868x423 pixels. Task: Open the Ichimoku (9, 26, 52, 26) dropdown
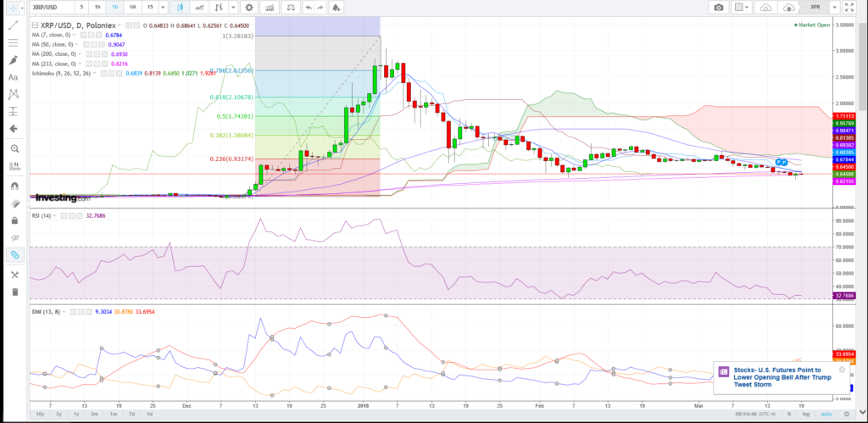point(95,73)
